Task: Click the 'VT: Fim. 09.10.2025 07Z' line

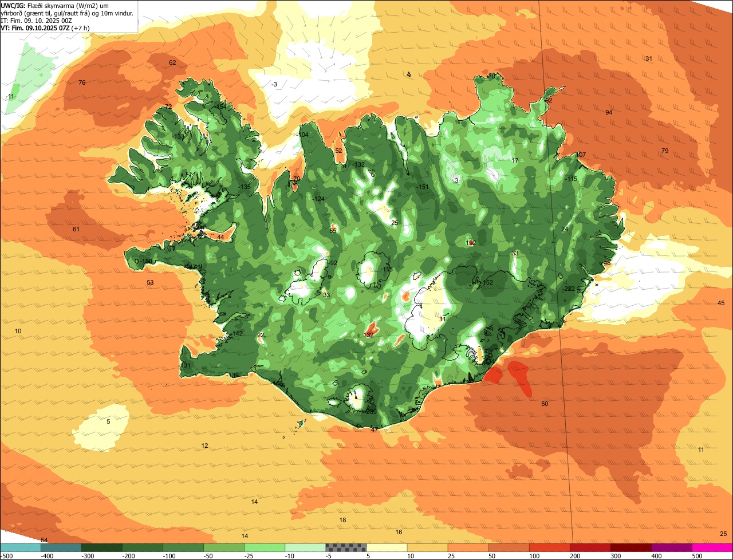Action: [45, 27]
